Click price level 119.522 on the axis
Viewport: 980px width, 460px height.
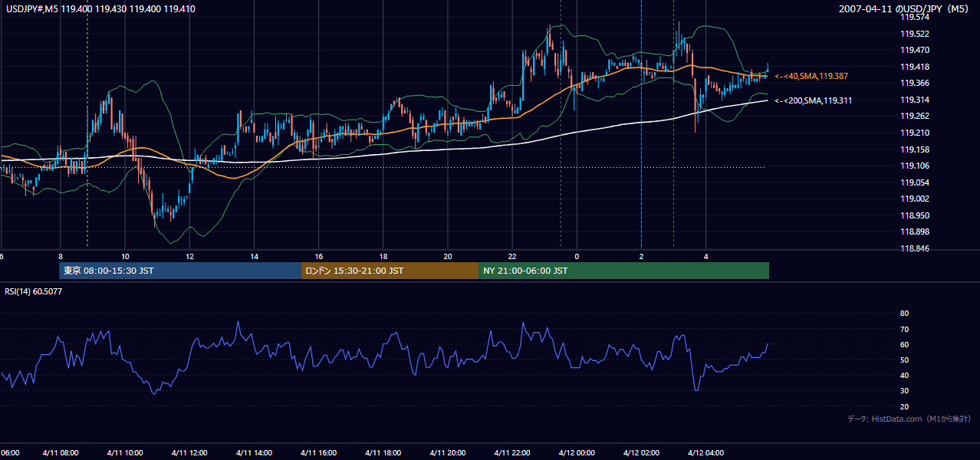(x=915, y=34)
